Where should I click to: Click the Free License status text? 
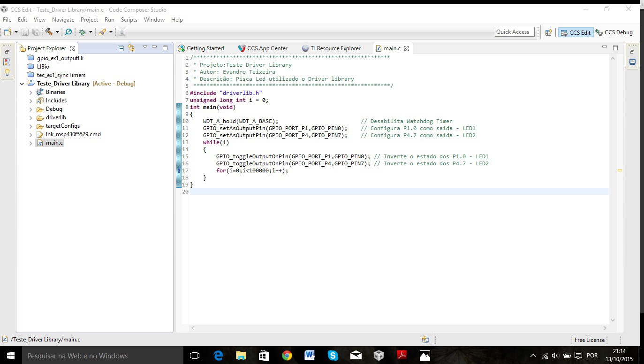[x=589, y=340]
